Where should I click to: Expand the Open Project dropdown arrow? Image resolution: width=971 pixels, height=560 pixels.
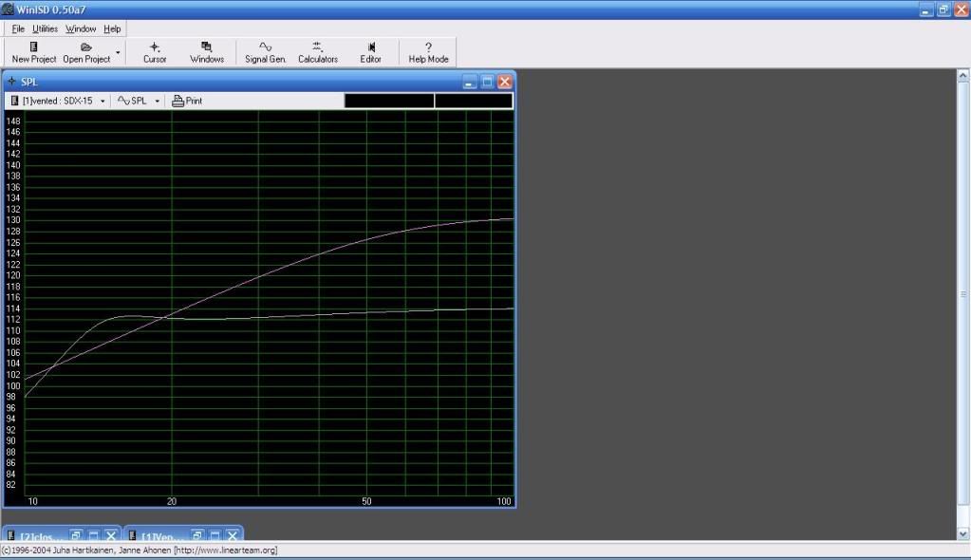tap(118, 52)
